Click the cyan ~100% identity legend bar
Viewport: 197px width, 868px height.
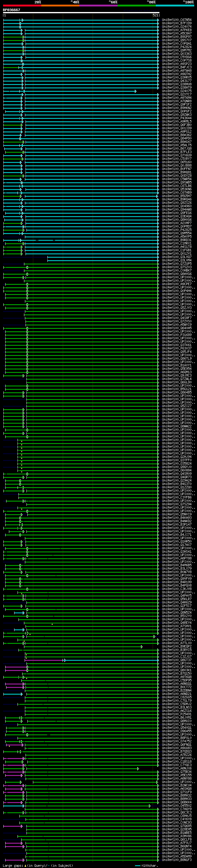pos(175,6)
